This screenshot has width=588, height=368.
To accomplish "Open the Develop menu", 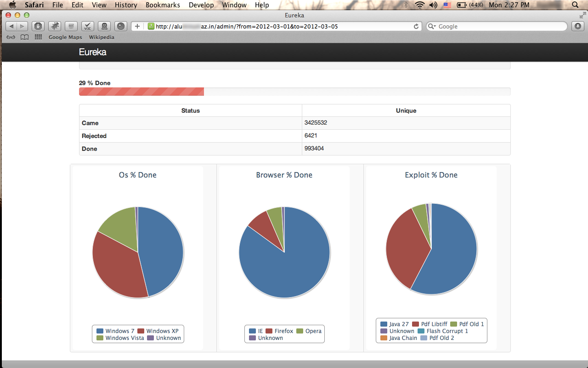I will (201, 5).
